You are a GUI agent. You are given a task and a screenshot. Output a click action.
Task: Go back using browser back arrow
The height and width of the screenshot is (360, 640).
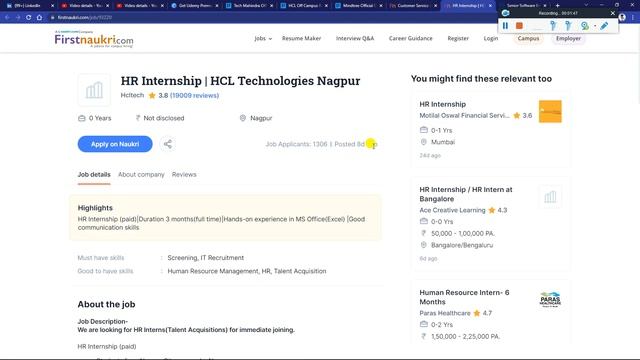pyautogui.click(x=7, y=18)
